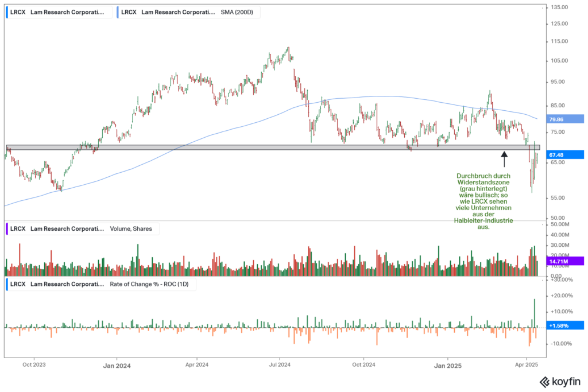588x392 pixels.
Task: Click the Oct 2024 date label
Action: pos(363,364)
